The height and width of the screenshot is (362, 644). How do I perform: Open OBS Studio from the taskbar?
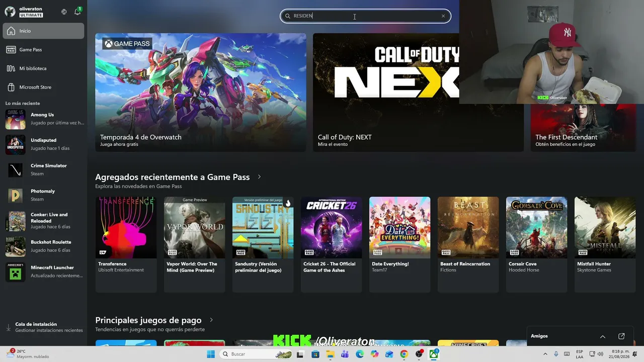coord(419,354)
